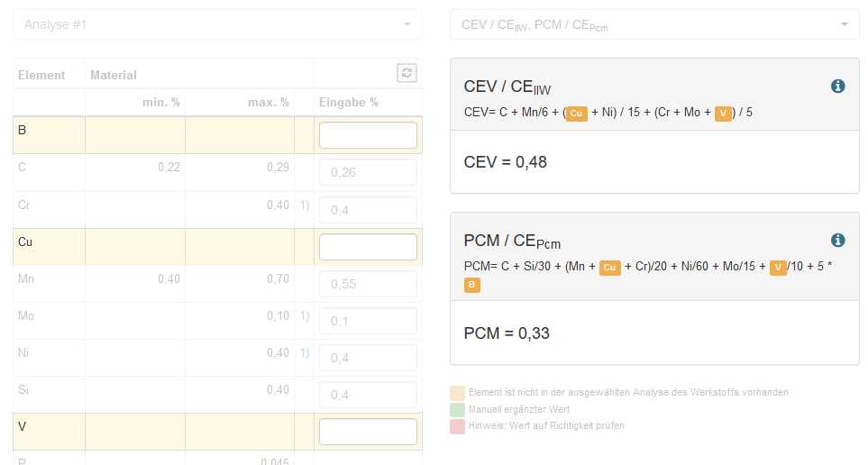The image size is (868, 465).
Task: Click the orange legend swatch for missing elements
Action: coord(458,393)
